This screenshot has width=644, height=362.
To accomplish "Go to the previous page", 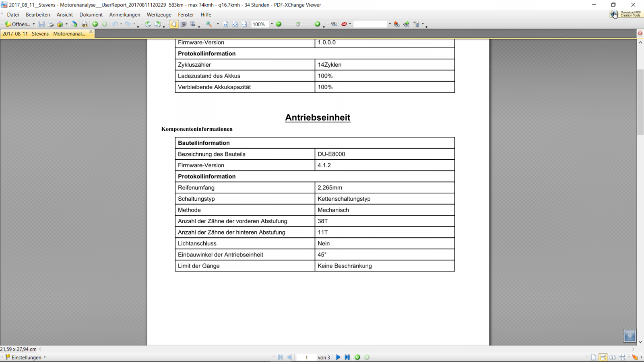I will pos(289,357).
